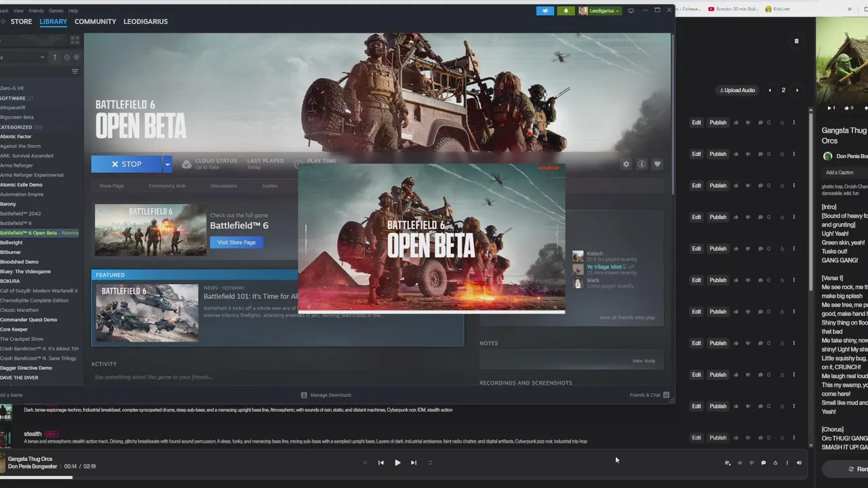Favorite Battlefield 6 with heart icon
868x488 pixels.
click(x=657, y=164)
